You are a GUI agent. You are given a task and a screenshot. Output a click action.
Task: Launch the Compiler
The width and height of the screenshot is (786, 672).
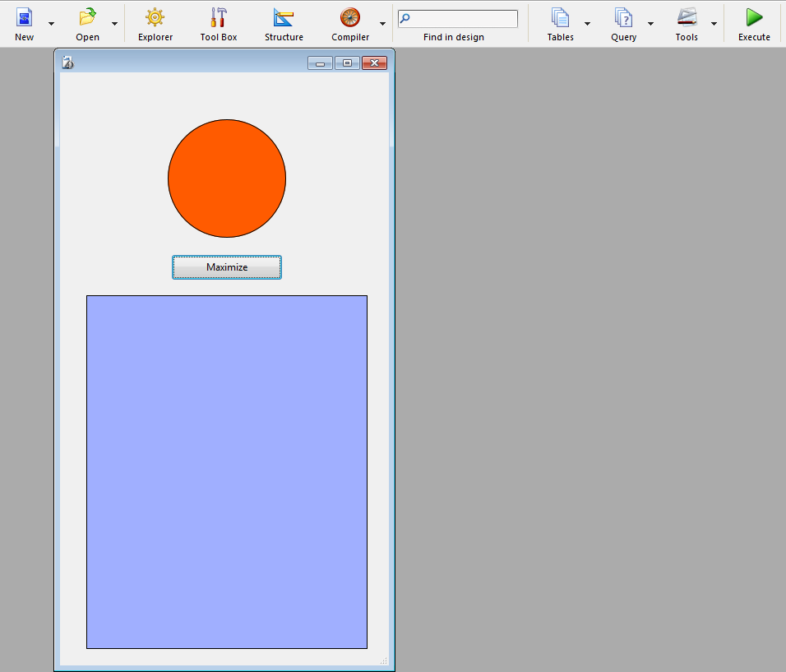tap(350, 18)
